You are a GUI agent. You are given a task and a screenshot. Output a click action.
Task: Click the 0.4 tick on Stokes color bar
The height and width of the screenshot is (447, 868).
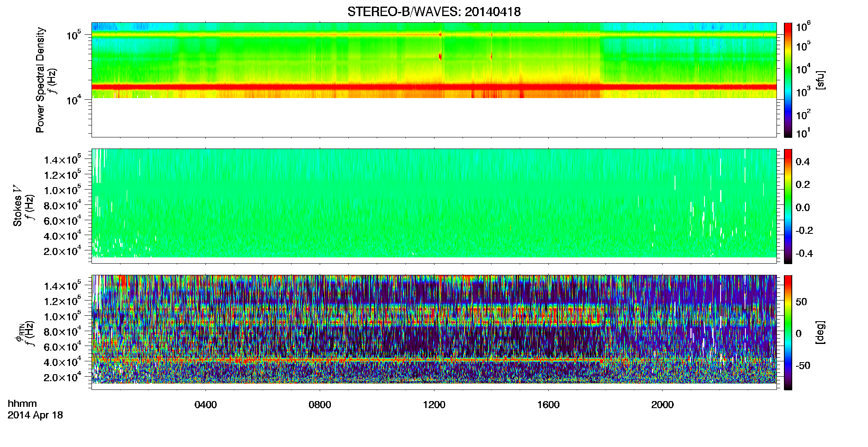click(x=803, y=162)
